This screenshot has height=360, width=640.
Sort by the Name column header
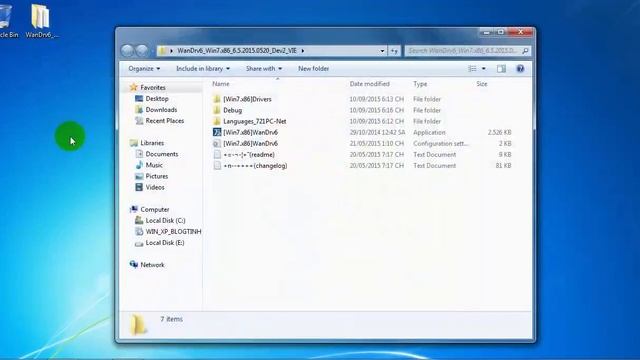click(221, 84)
